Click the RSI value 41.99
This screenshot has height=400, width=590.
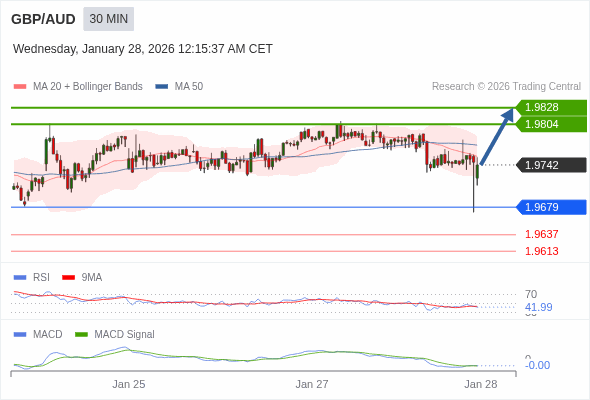(538, 307)
